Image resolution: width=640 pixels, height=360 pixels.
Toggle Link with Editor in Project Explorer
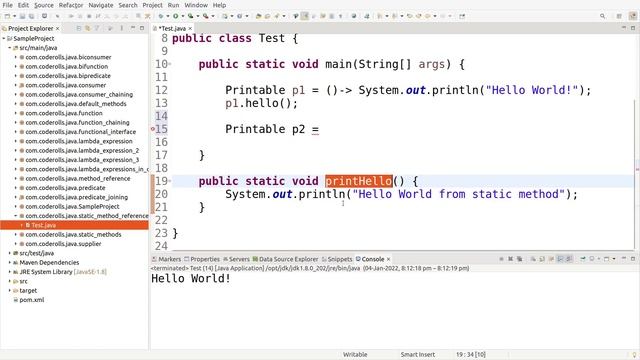[x=88, y=29]
